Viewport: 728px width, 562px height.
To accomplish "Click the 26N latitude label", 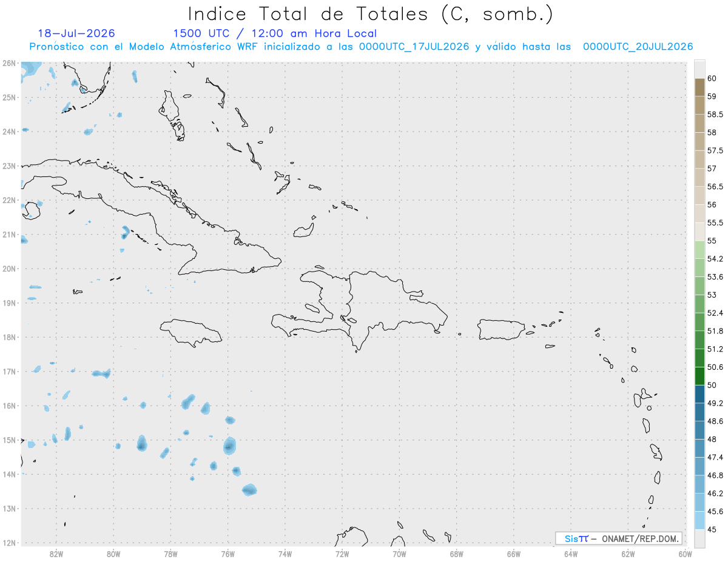I will tap(9, 63).
